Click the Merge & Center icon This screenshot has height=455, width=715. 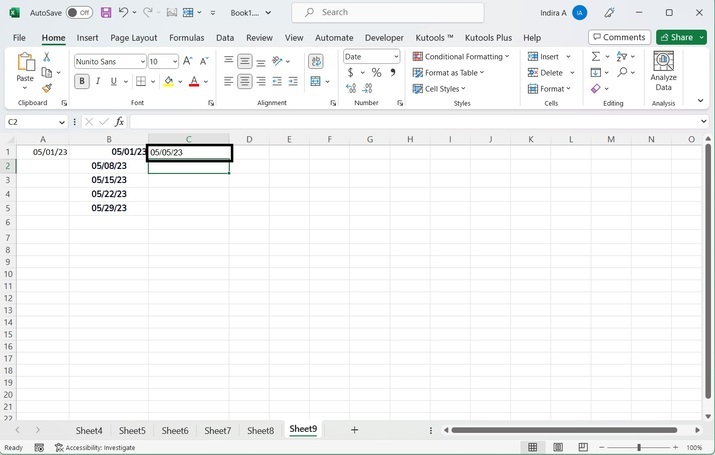(x=315, y=81)
